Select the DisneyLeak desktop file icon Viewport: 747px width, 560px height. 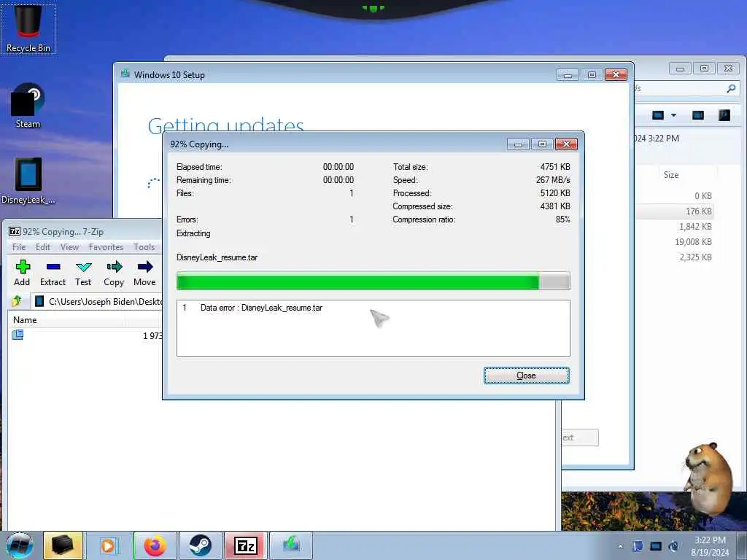28,182
